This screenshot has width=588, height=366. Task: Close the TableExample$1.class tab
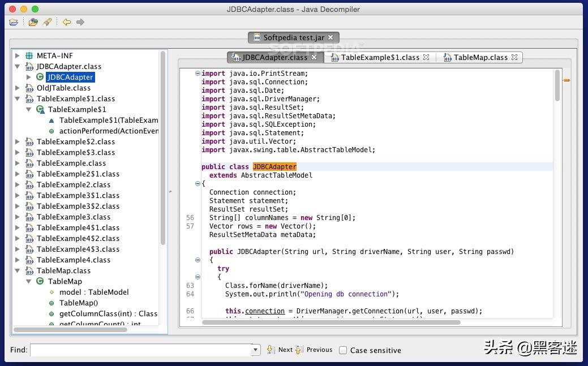click(426, 57)
